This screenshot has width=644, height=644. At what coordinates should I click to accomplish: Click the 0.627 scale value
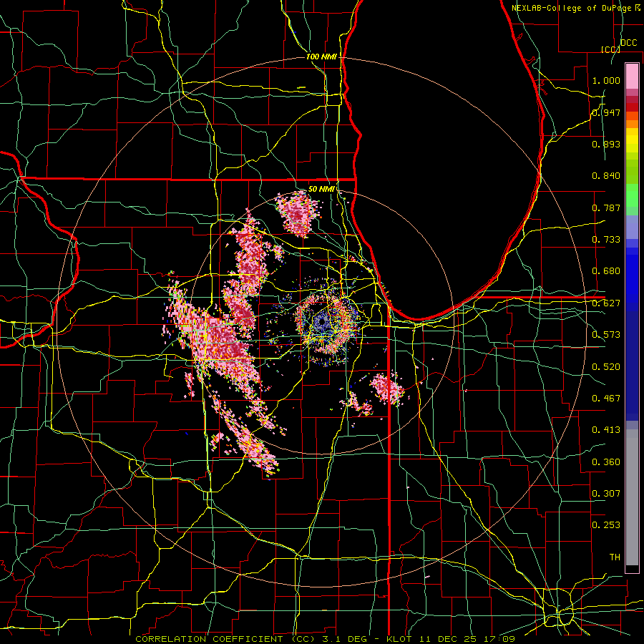pos(606,303)
